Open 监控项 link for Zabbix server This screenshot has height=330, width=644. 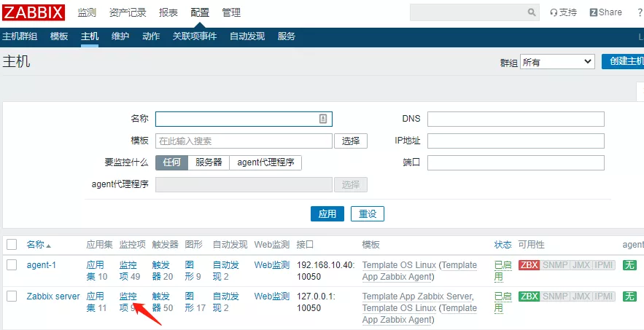pyautogui.click(x=128, y=302)
